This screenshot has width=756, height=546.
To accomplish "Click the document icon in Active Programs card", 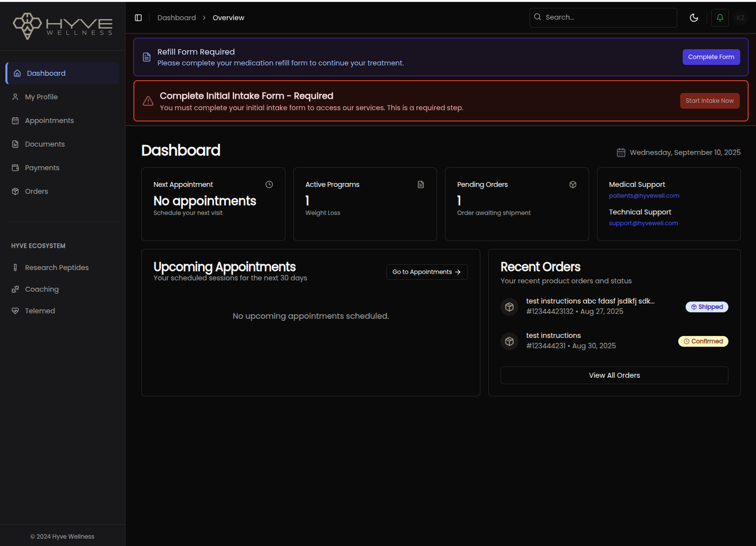I will click(421, 184).
